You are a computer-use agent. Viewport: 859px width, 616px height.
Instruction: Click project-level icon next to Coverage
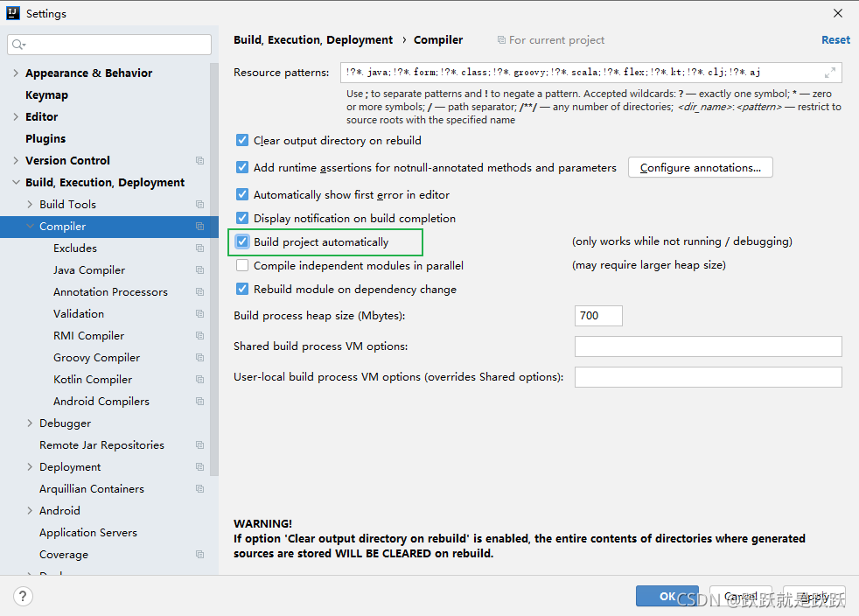click(x=200, y=555)
